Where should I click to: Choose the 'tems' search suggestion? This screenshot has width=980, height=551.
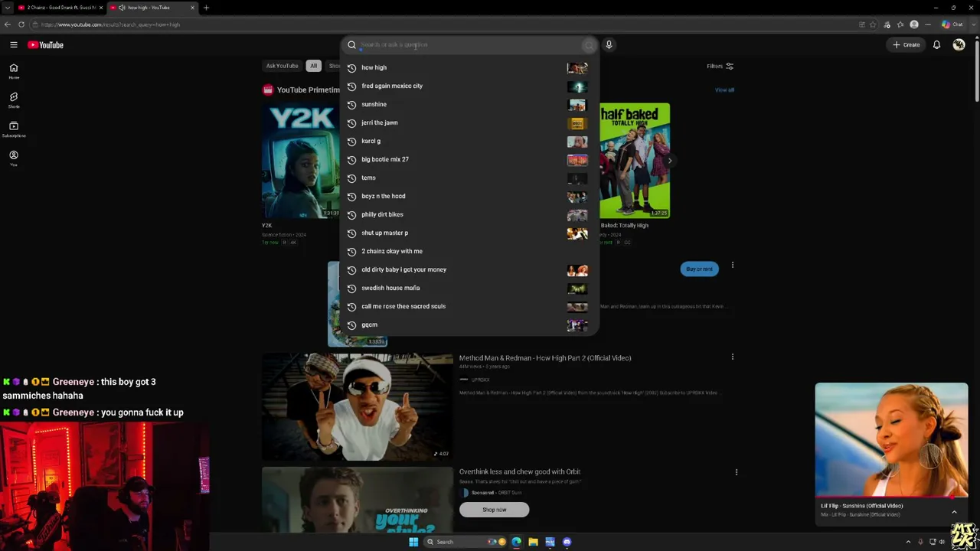coord(469,178)
